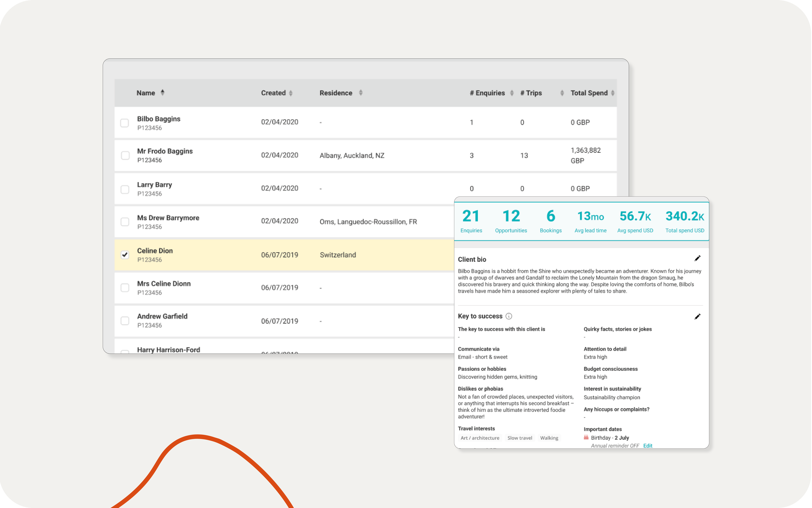812x508 pixels.
Task: Open Mr Frodo Baggins client name
Action: pyautogui.click(x=165, y=151)
